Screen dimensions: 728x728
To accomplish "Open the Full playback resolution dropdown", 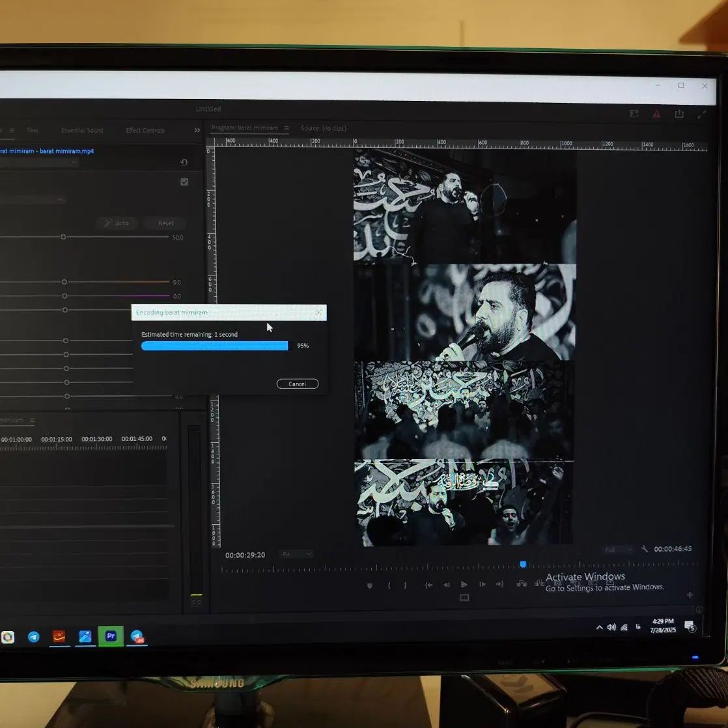I will pos(618,550).
